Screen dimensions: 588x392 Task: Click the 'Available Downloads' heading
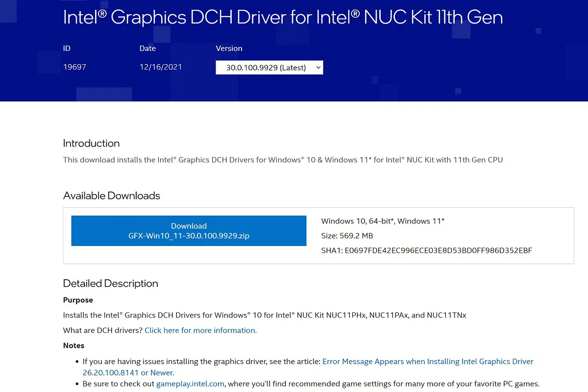(x=112, y=196)
